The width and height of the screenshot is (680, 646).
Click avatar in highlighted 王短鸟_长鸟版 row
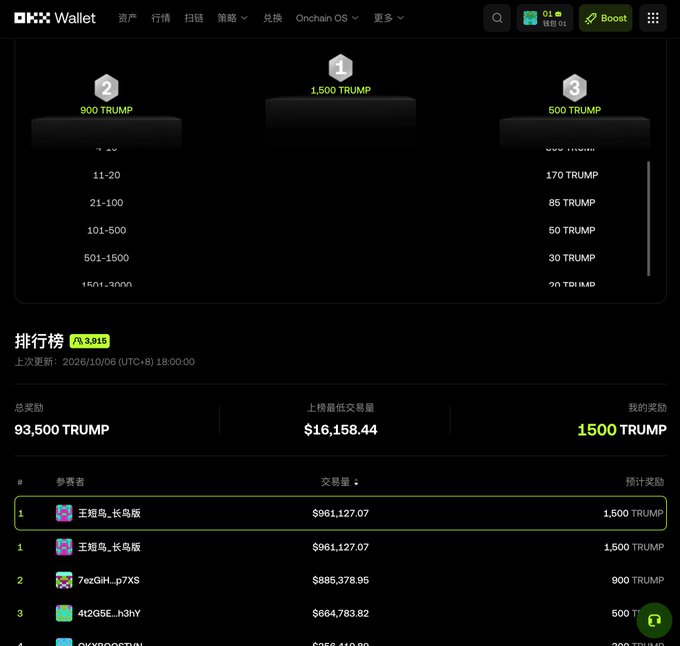point(64,513)
